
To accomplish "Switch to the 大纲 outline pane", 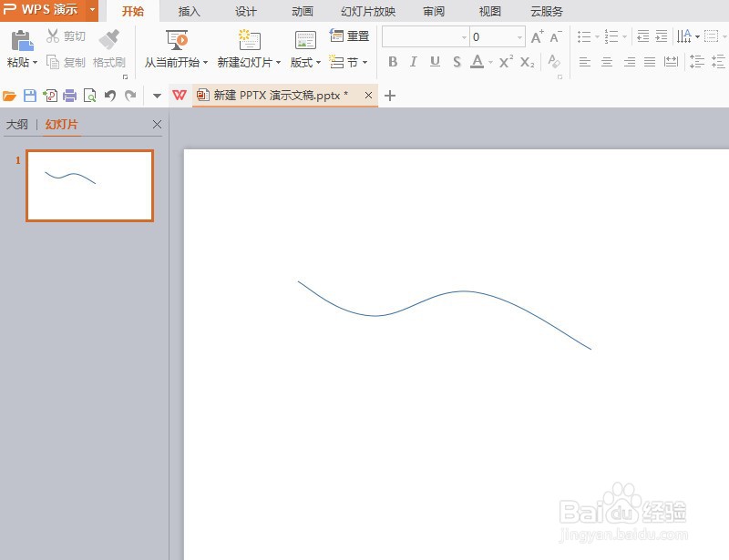I will point(16,125).
